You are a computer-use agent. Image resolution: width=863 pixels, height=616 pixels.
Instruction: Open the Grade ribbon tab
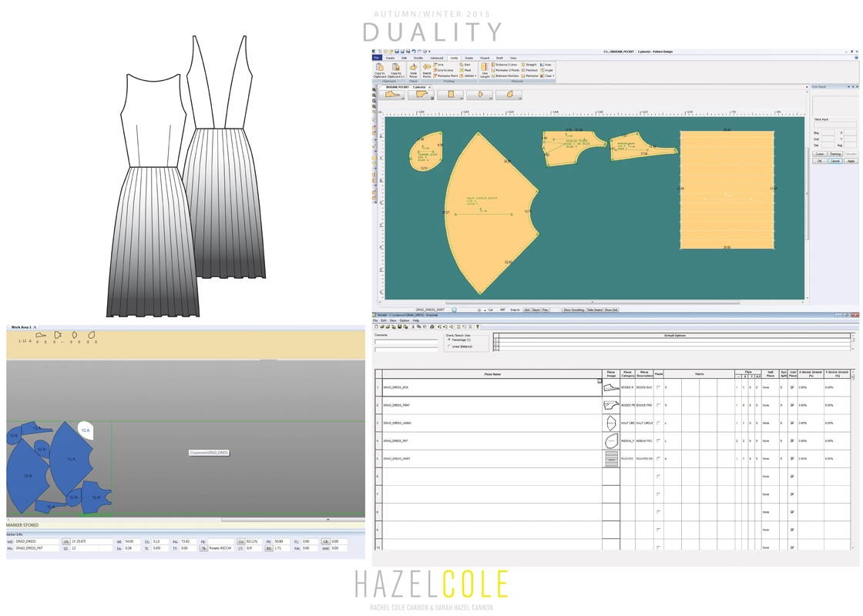click(469, 58)
